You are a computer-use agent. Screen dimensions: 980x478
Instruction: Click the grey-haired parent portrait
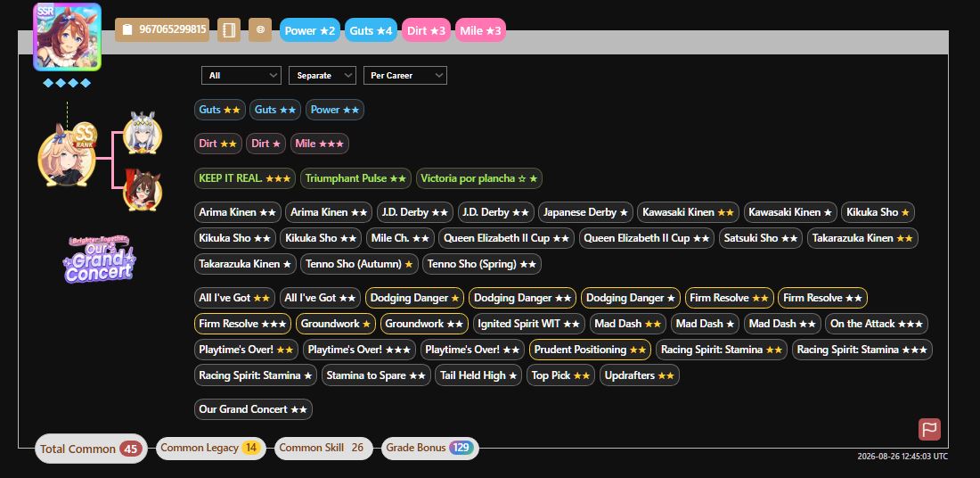click(x=143, y=133)
